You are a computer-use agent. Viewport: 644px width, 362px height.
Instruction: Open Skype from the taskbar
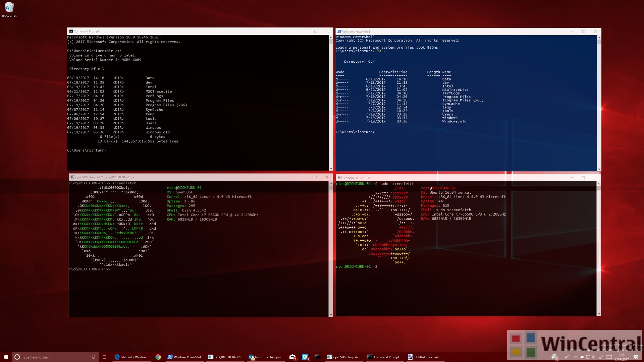point(305,357)
